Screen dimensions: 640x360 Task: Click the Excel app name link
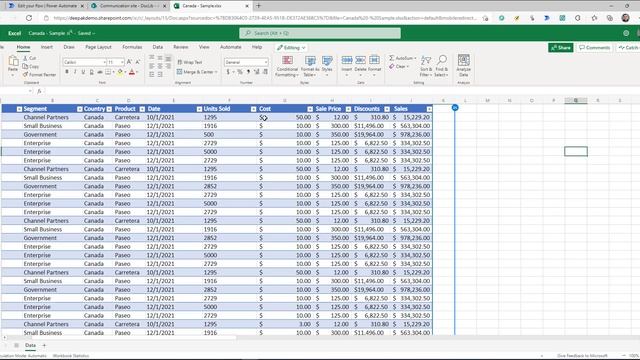(14, 33)
